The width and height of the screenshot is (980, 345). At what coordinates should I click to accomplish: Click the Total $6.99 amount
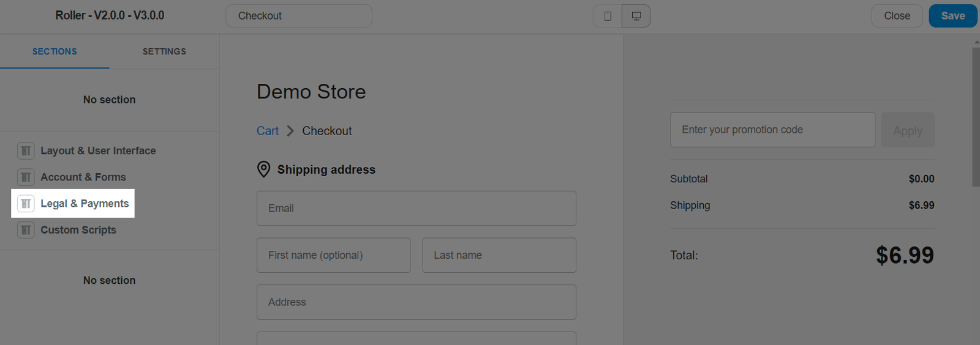905,255
